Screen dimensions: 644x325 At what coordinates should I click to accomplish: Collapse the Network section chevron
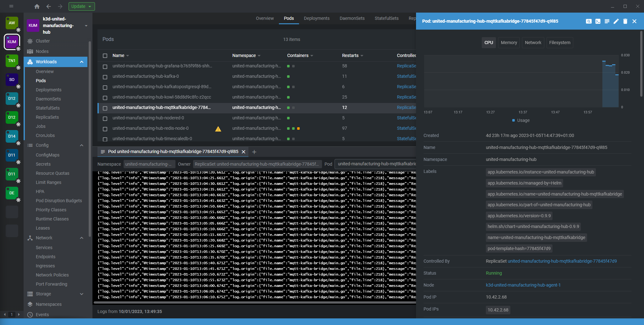tap(81, 238)
